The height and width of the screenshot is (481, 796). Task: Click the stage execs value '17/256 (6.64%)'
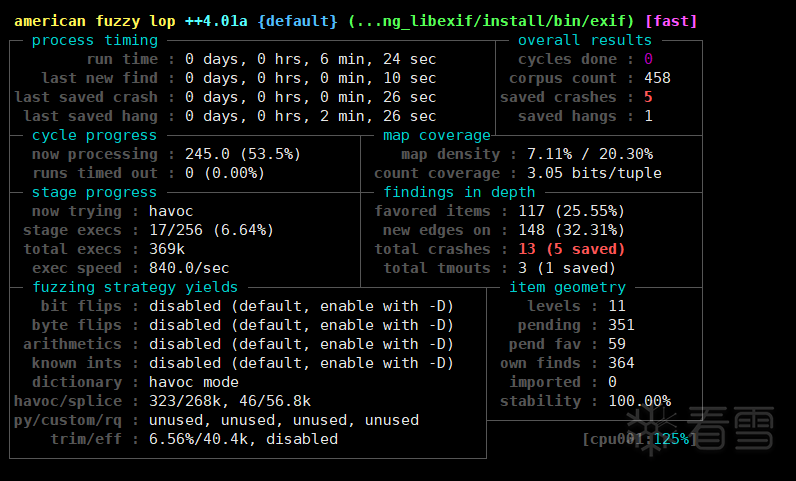[x=212, y=230]
